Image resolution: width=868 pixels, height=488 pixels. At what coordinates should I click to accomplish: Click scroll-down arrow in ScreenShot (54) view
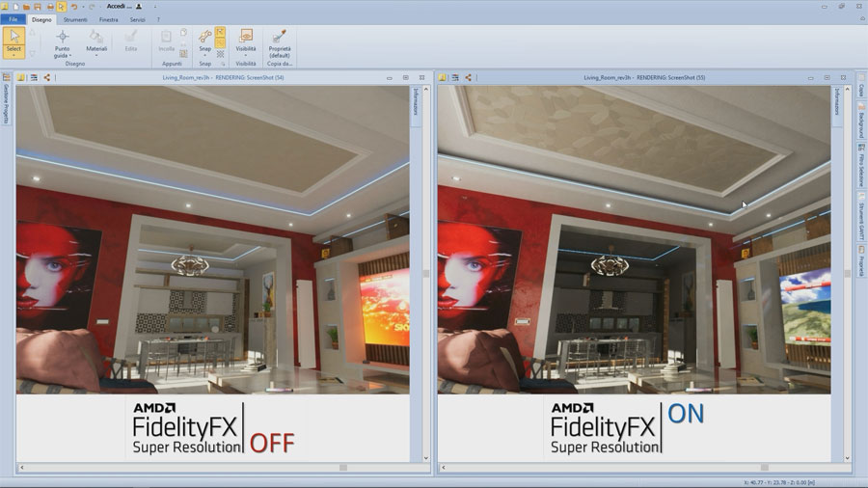(426, 458)
